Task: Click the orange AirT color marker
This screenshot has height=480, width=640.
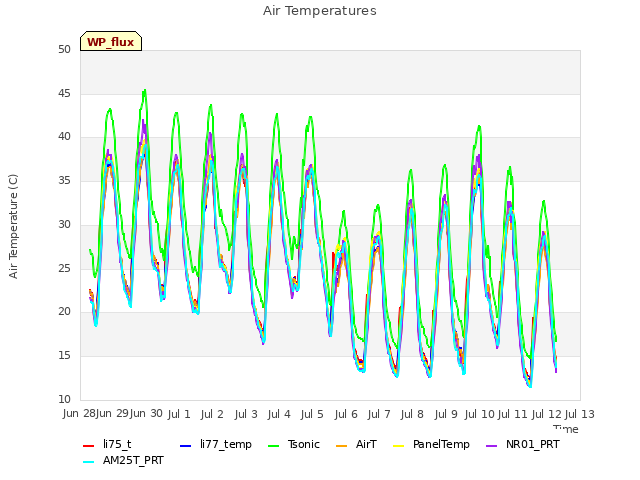Action: click(x=341, y=446)
